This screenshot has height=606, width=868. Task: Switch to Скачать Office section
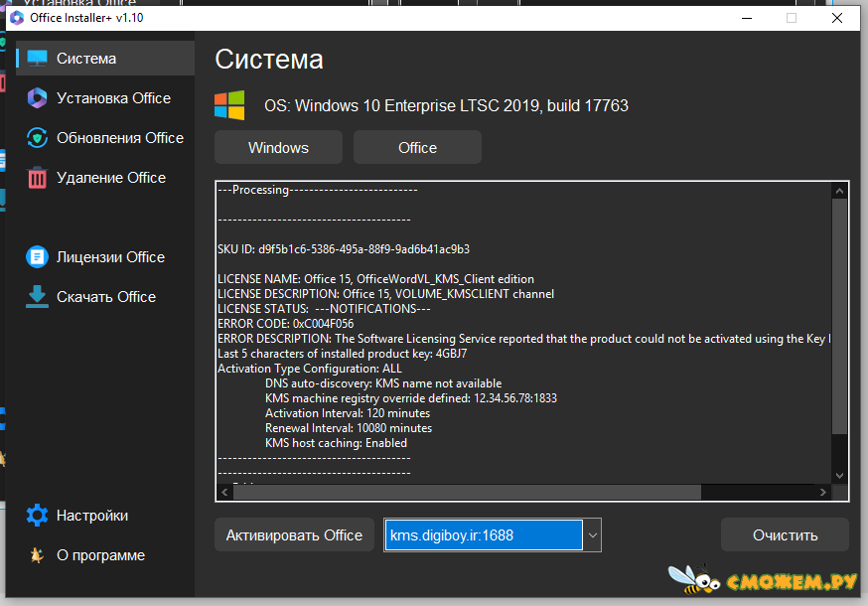[x=105, y=297]
